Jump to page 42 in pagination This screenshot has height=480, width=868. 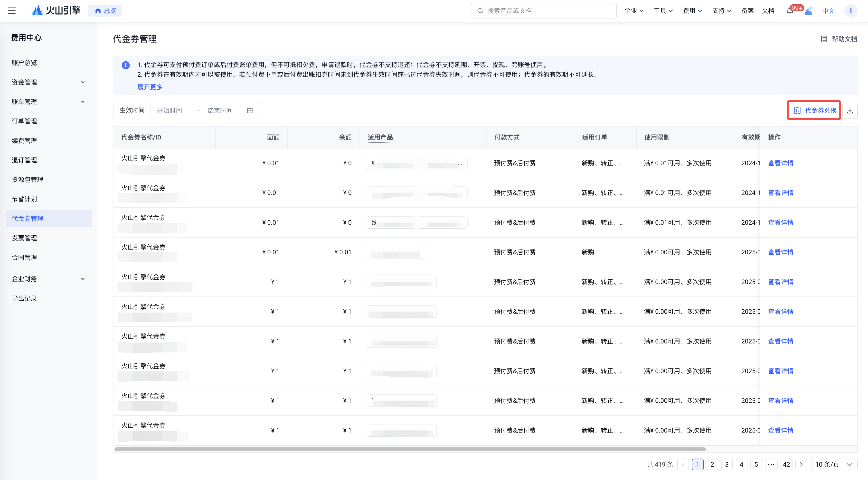tap(786, 464)
